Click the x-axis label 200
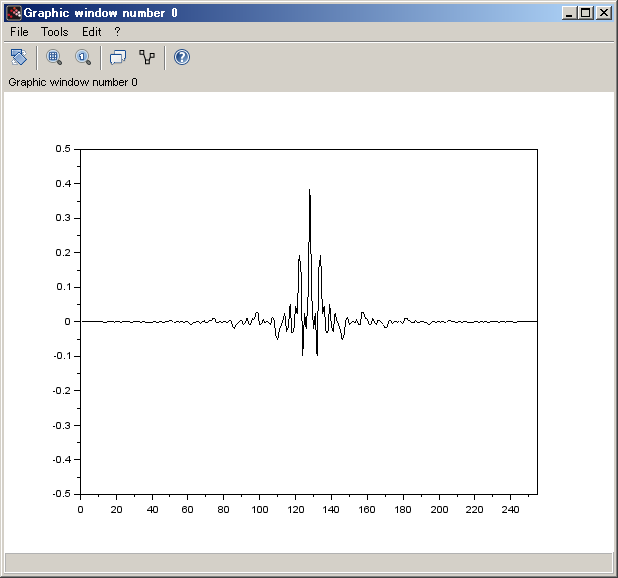The height and width of the screenshot is (578, 618). click(x=439, y=509)
